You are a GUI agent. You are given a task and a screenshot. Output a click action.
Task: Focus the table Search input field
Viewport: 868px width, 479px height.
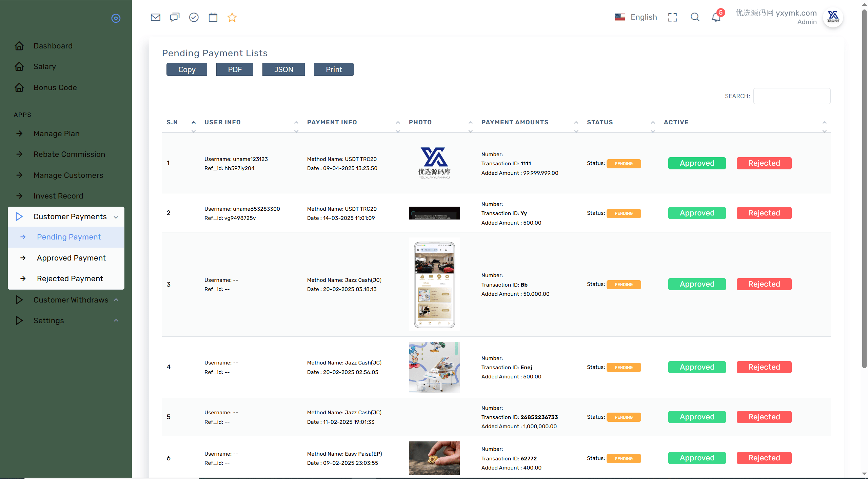[x=792, y=96]
